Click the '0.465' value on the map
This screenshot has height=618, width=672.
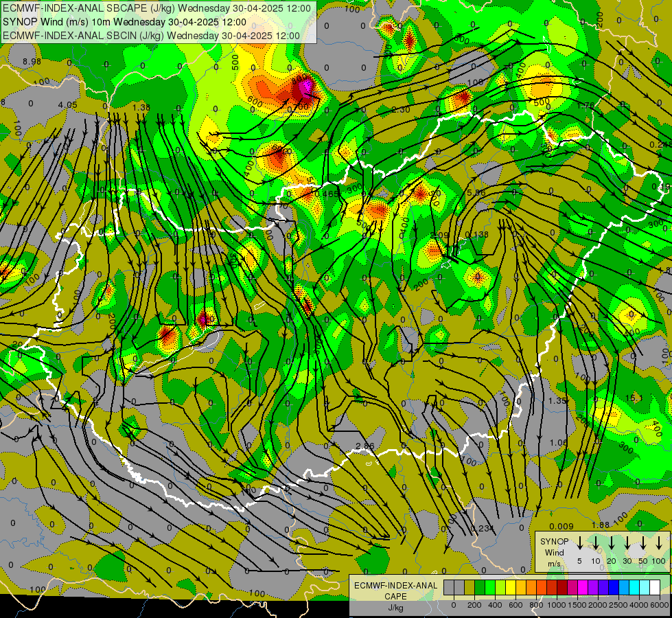click(x=327, y=194)
